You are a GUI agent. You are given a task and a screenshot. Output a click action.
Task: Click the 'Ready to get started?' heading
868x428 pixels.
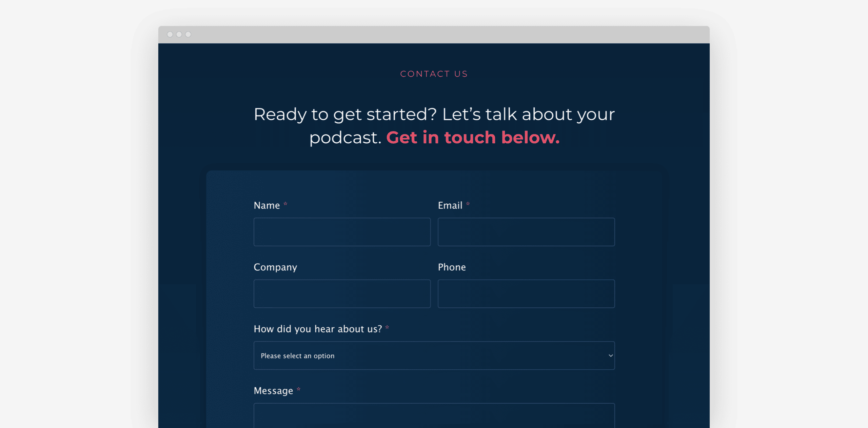434,114
